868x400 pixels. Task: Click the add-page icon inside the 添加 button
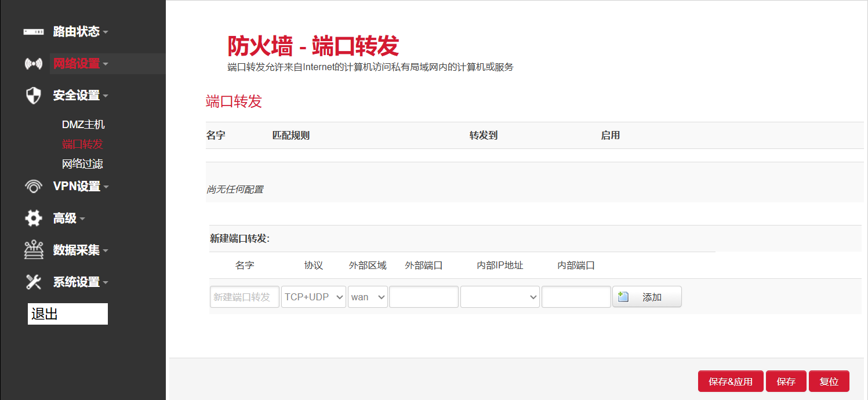pyautogui.click(x=622, y=296)
